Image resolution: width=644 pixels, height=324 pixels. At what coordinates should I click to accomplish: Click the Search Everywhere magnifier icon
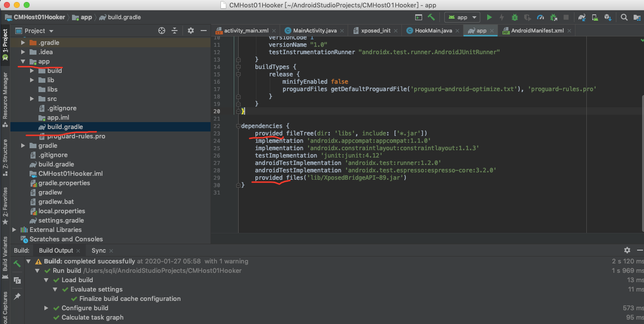624,17
